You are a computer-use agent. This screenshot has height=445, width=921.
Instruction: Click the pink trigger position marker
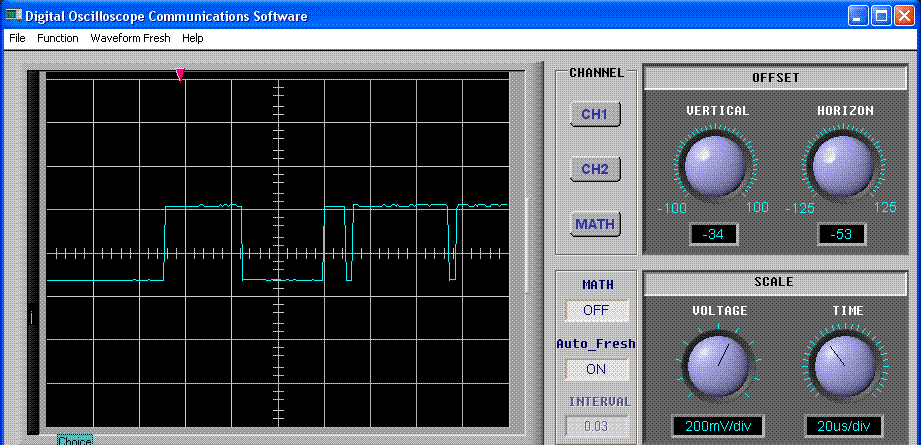pyautogui.click(x=180, y=74)
